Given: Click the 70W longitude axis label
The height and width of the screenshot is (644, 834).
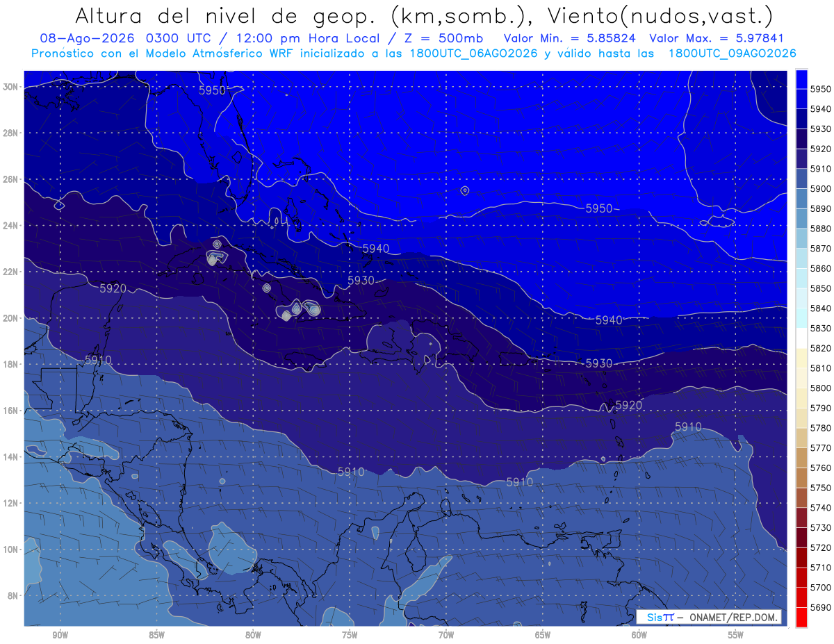Looking at the screenshot, I should [x=446, y=635].
